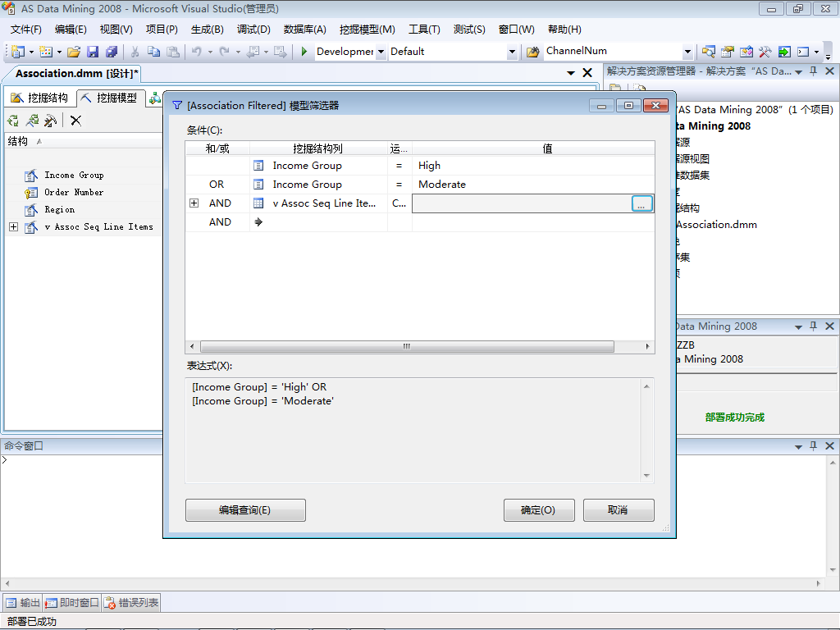
Task: Click the Redo arrow icon
Action: coord(225,52)
